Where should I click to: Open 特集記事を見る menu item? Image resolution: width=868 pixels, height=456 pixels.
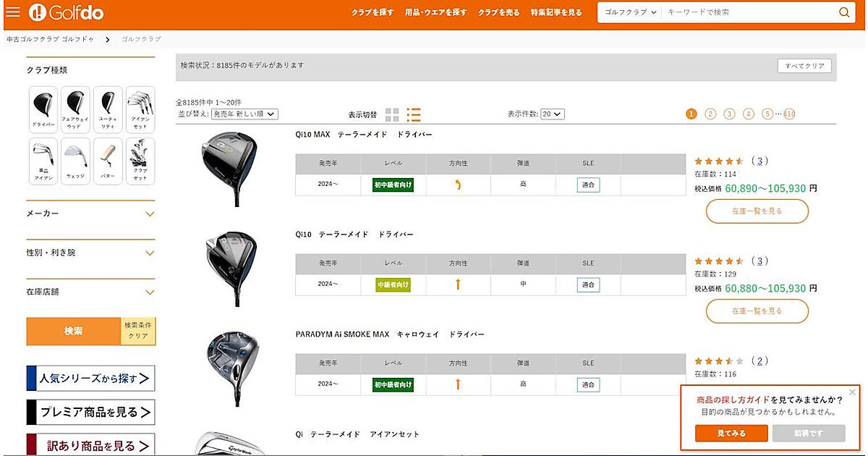click(x=556, y=12)
